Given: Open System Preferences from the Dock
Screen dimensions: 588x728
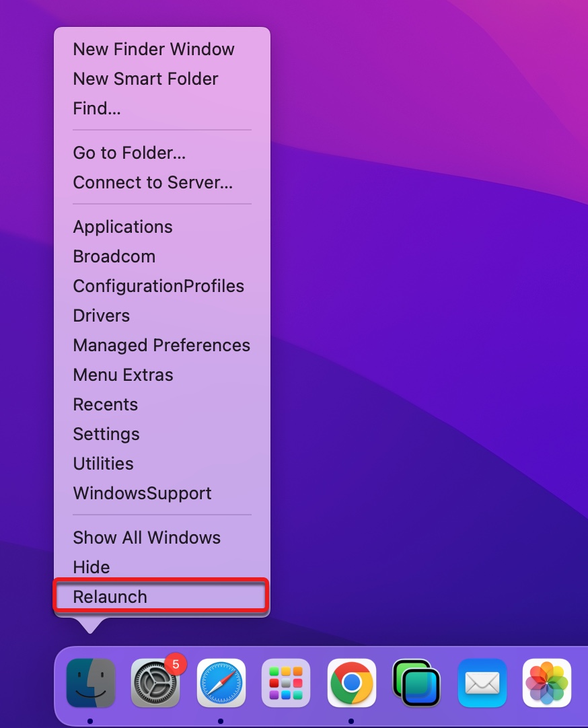Looking at the screenshot, I should coord(155,683).
